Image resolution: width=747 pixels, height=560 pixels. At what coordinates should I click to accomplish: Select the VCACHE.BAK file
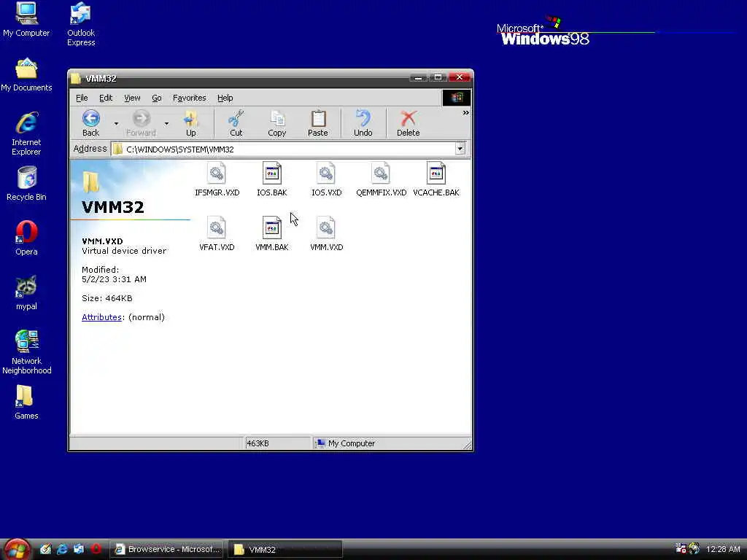(x=436, y=179)
